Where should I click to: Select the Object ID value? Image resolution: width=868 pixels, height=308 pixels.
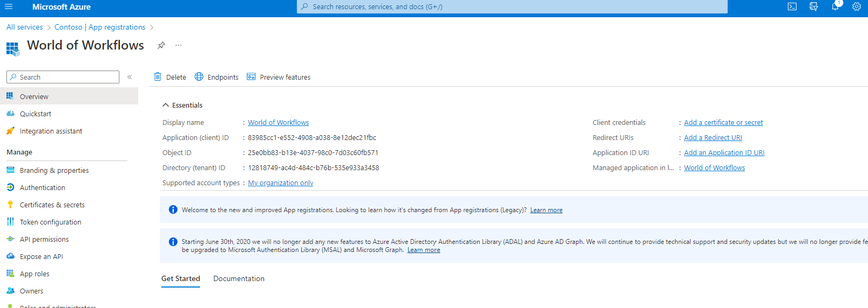pos(313,152)
